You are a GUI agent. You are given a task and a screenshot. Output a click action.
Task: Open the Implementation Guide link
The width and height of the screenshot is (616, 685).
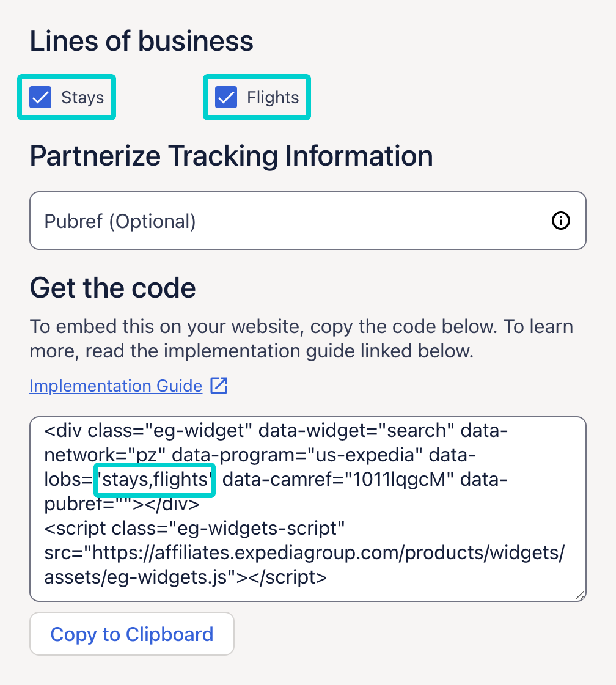coord(116,386)
